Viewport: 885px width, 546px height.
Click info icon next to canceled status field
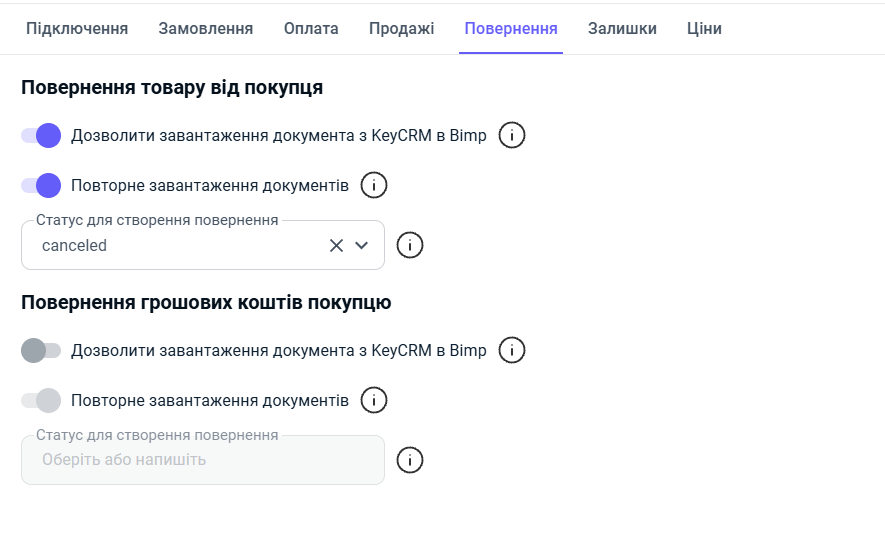[x=410, y=245]
